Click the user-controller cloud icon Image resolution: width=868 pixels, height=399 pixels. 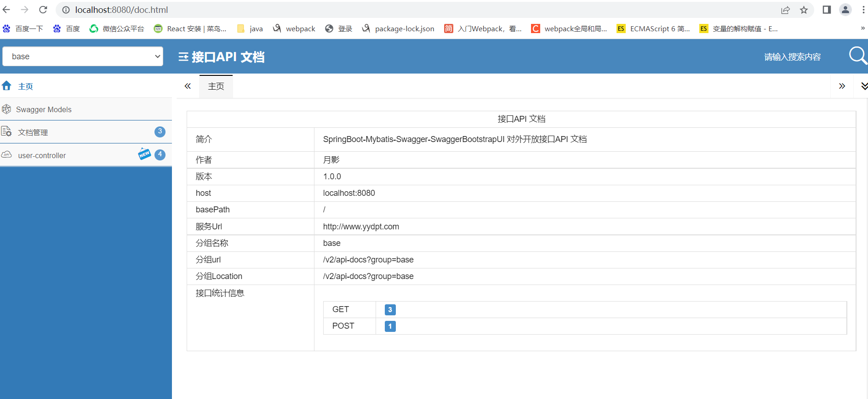point(6,154)
